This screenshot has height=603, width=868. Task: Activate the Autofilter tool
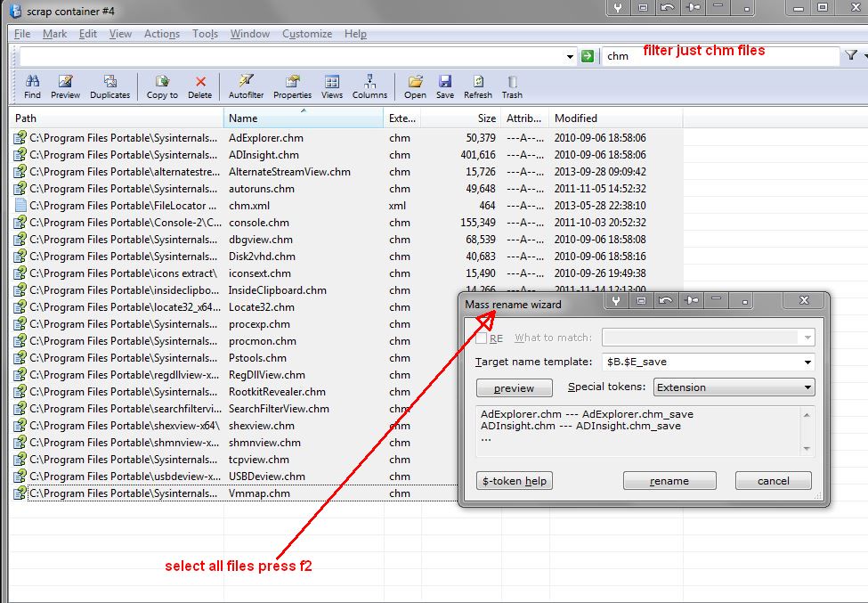246,87
